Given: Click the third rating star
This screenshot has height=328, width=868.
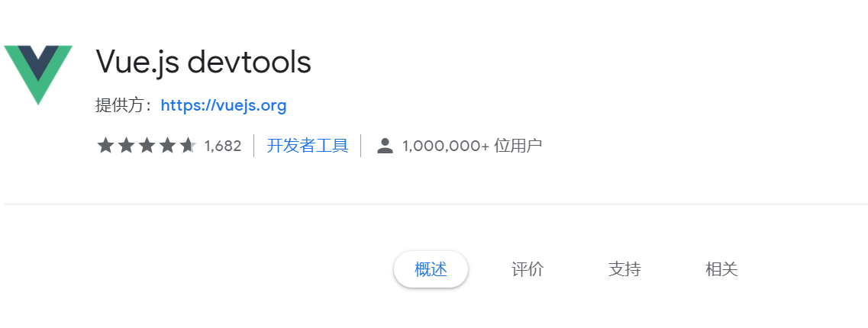Looking at the screenshot, I should coord(147,146).
